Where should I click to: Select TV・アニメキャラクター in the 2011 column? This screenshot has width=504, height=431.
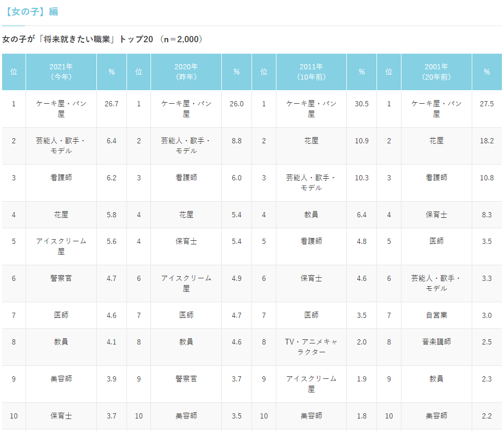tap(311, 348)
